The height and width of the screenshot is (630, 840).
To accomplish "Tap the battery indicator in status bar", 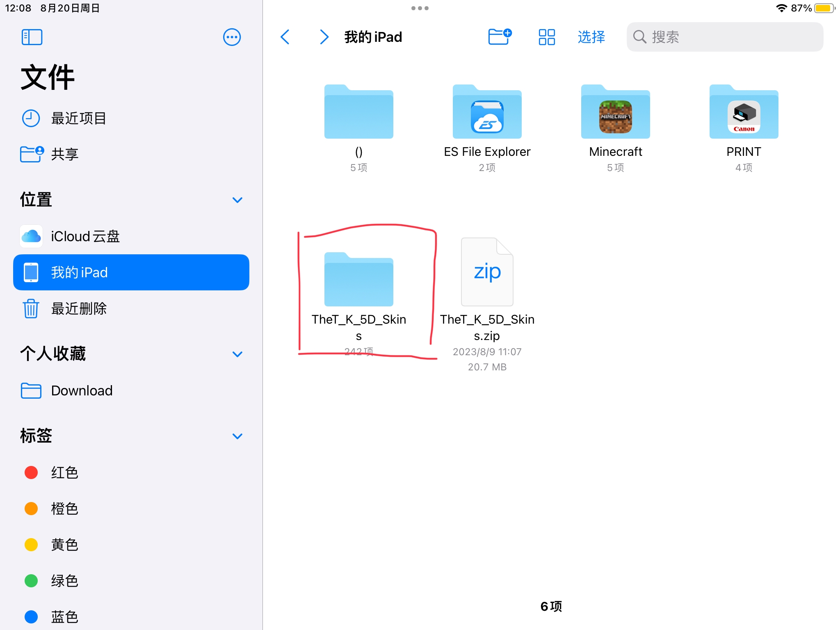I will click(x=824, y=8).
